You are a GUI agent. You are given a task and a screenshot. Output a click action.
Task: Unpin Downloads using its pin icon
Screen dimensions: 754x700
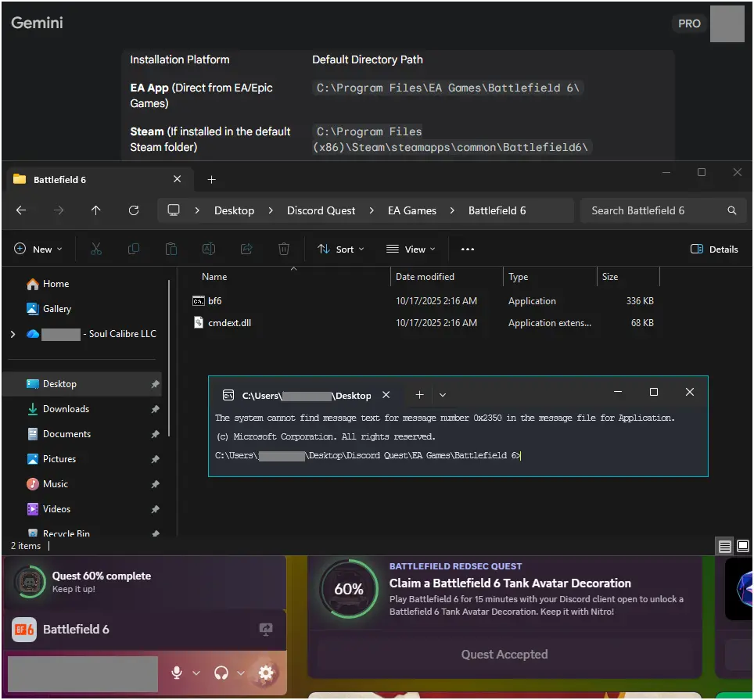pyautogui.click(x=155, y=409)
